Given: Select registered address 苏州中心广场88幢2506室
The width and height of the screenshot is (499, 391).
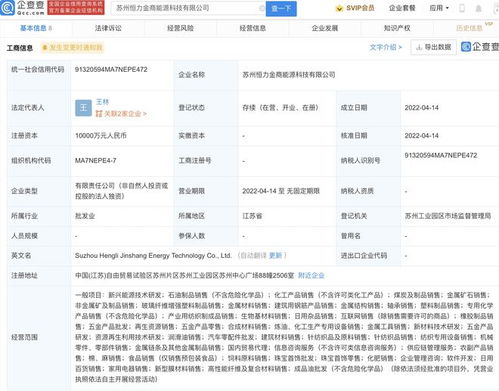Looking at the screenshot, I should [x=184, y=276].
